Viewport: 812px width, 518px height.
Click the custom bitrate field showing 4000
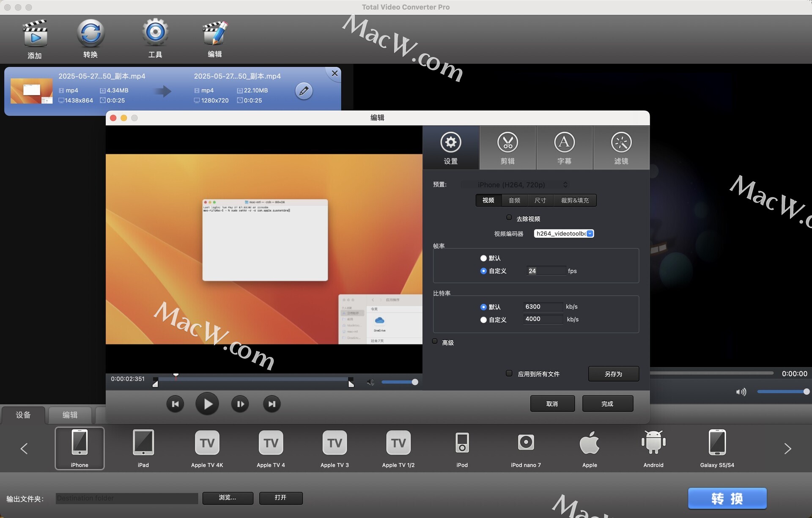[543, 319]
